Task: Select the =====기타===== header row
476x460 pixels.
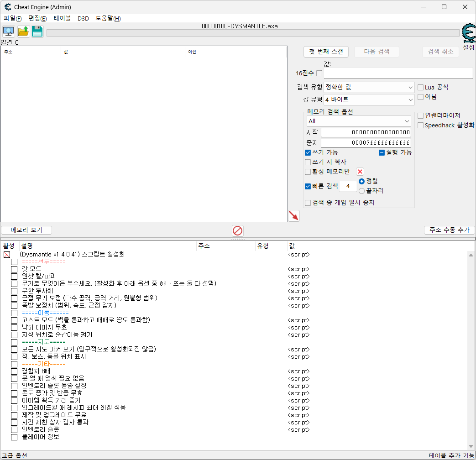Action: [44, 364]
